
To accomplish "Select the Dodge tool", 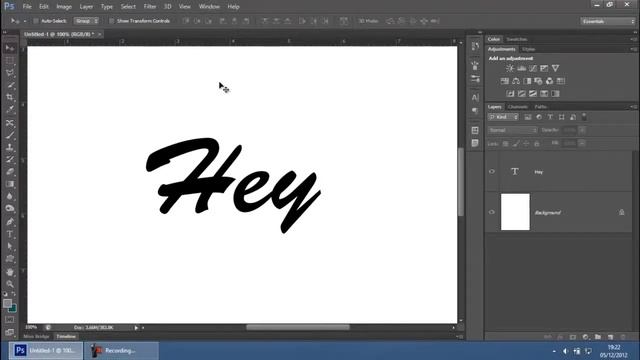I will click(10, 209).
